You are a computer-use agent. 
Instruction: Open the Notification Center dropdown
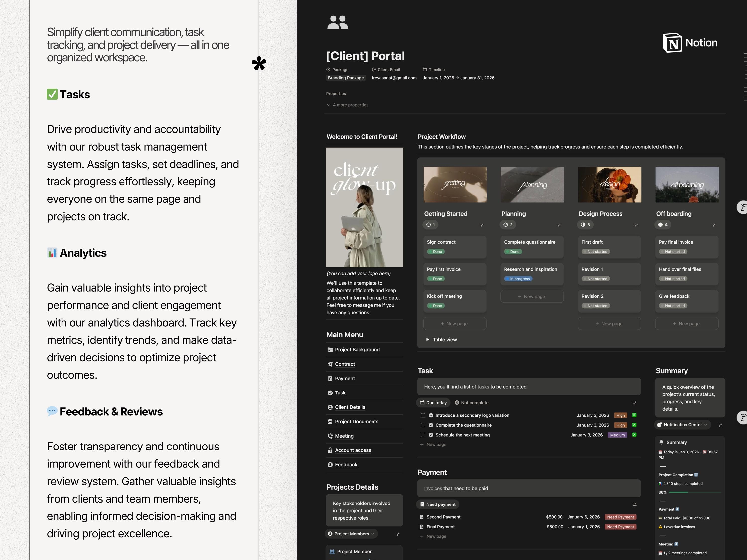[x=683, y=425]
